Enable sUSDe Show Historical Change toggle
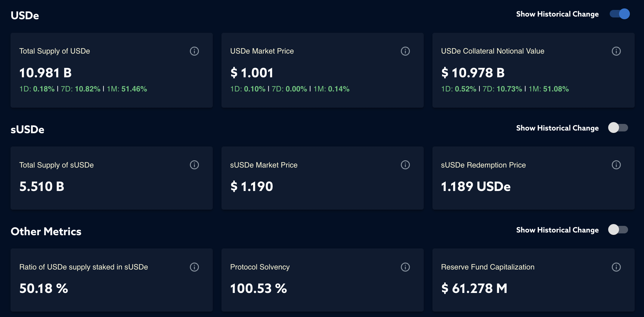The height and width of the screenshot is (317, 644). (618, 128)
